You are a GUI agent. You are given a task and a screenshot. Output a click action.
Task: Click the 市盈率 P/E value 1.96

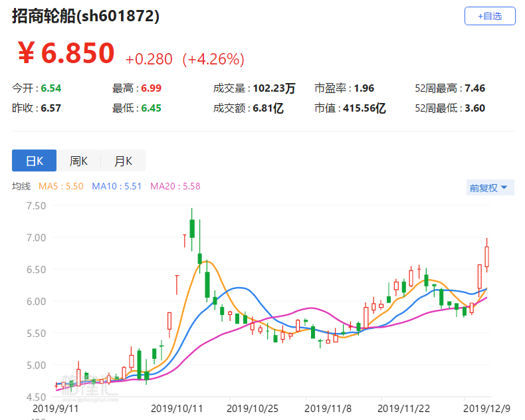(x=364, y=88)
